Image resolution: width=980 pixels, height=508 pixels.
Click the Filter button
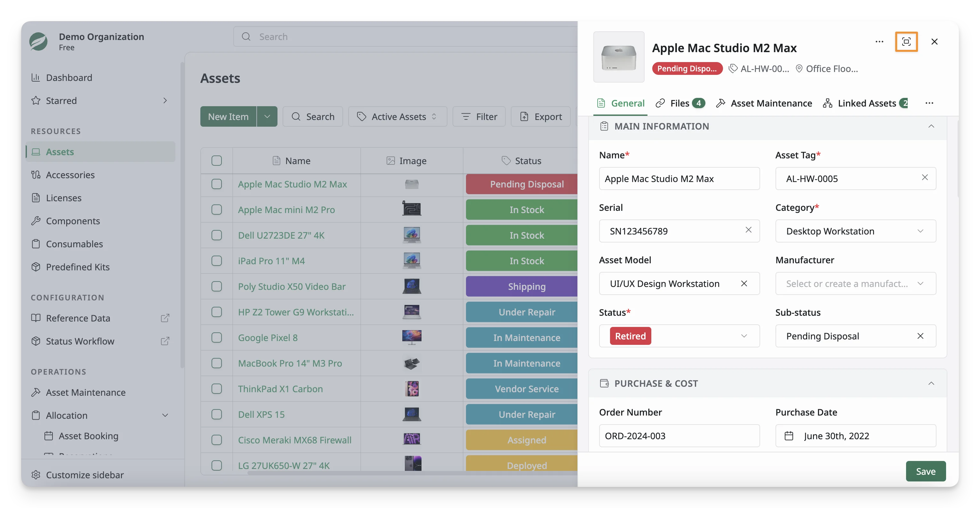479,116
